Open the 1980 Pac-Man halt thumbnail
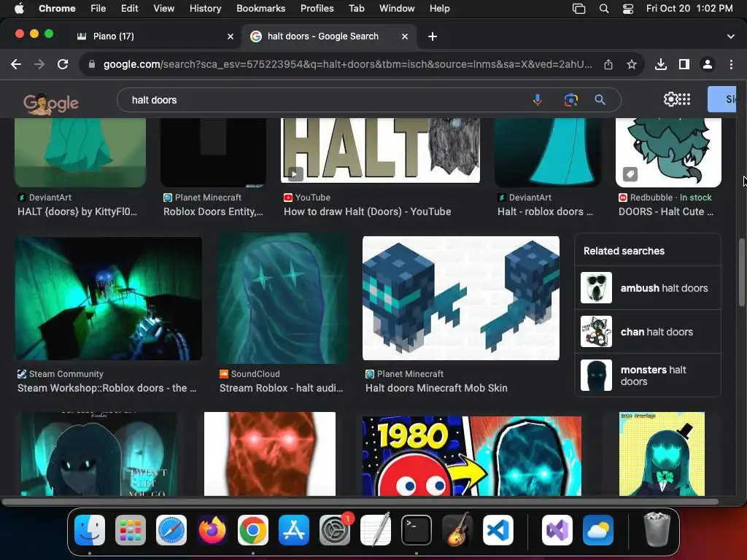The height and width of the screenshot is (560, 747). (472, 456)
